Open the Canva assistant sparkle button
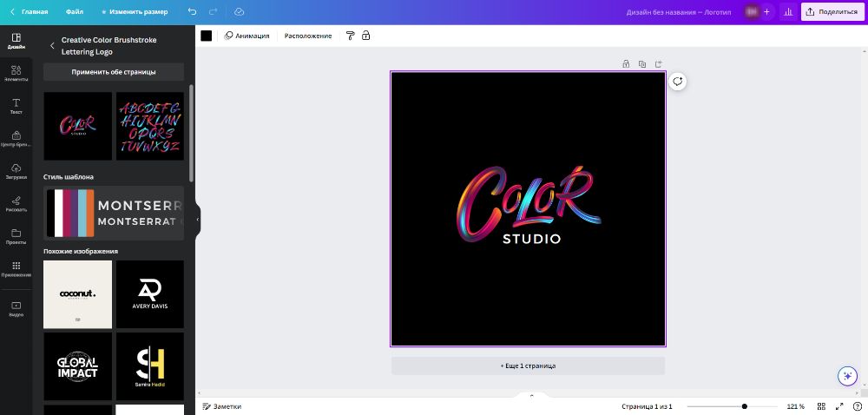The height and width of the screenshot is (415, 868). 847,376
